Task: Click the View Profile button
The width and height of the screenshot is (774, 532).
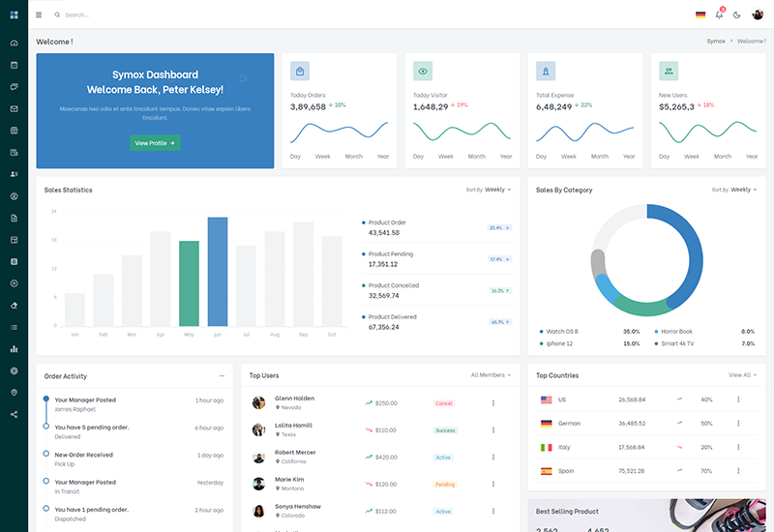Action: pyautogui.click(x=155, y=143)
